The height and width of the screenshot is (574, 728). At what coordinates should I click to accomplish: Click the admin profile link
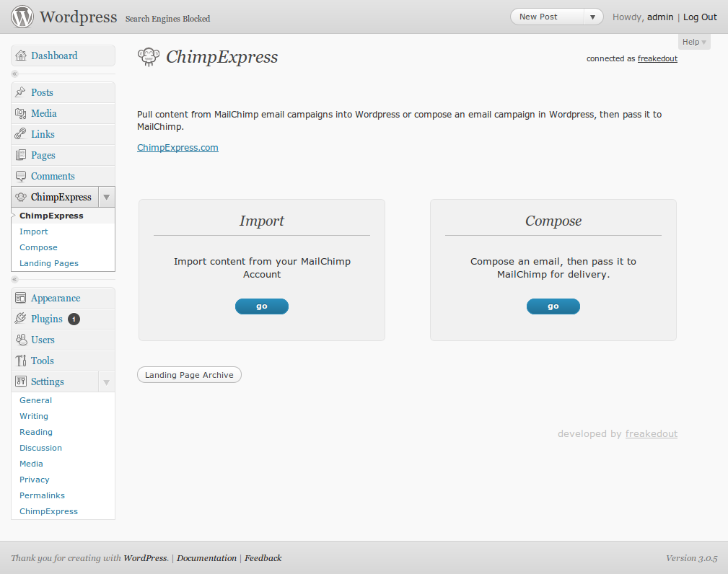coord(660,17)
